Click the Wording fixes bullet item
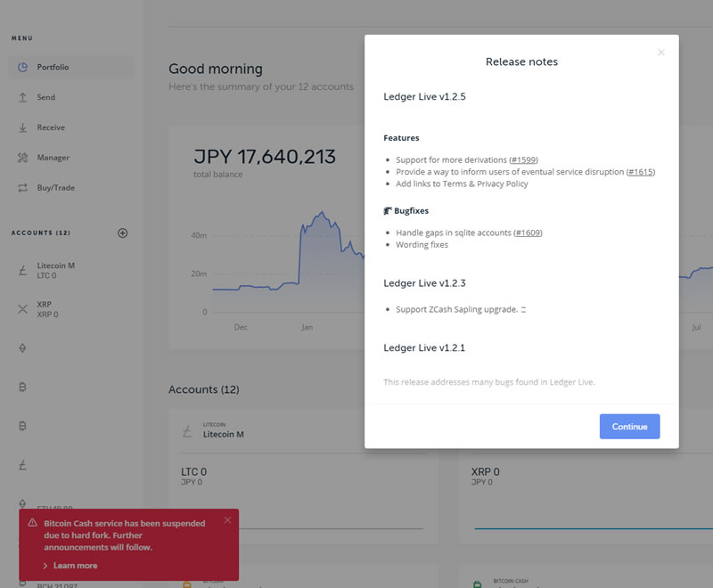713x588 pixels. click(x=422, y=245)
